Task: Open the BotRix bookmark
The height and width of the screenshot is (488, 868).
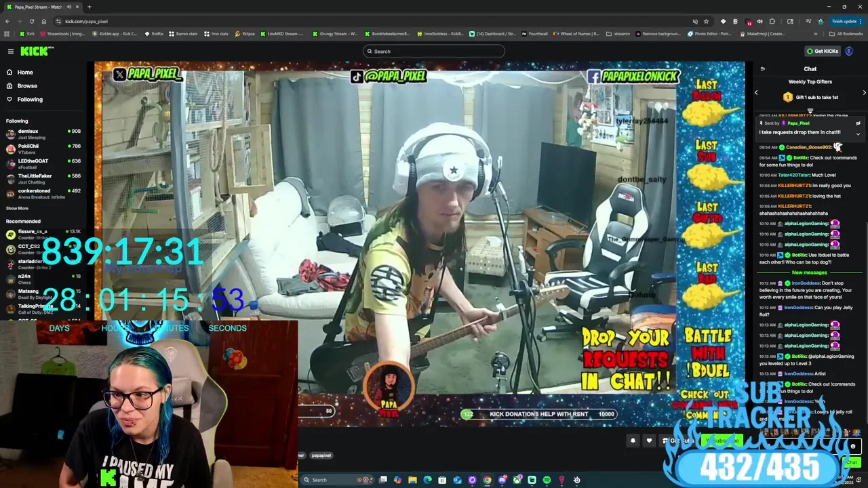Action: tap(154, 33)
